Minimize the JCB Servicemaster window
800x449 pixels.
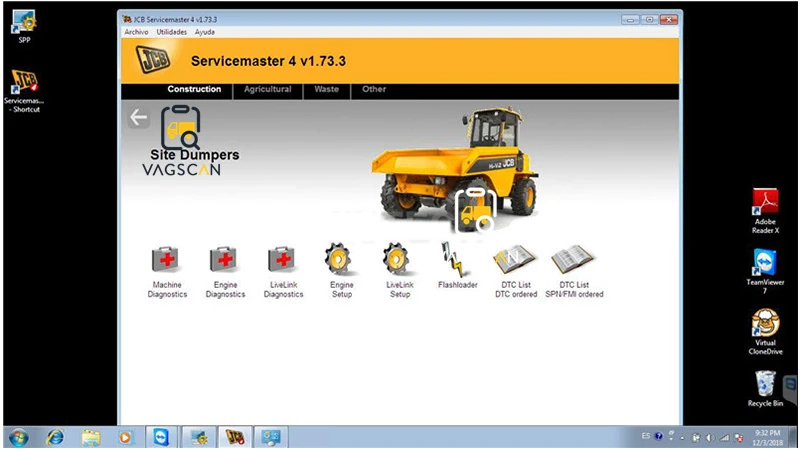point(630,20)
